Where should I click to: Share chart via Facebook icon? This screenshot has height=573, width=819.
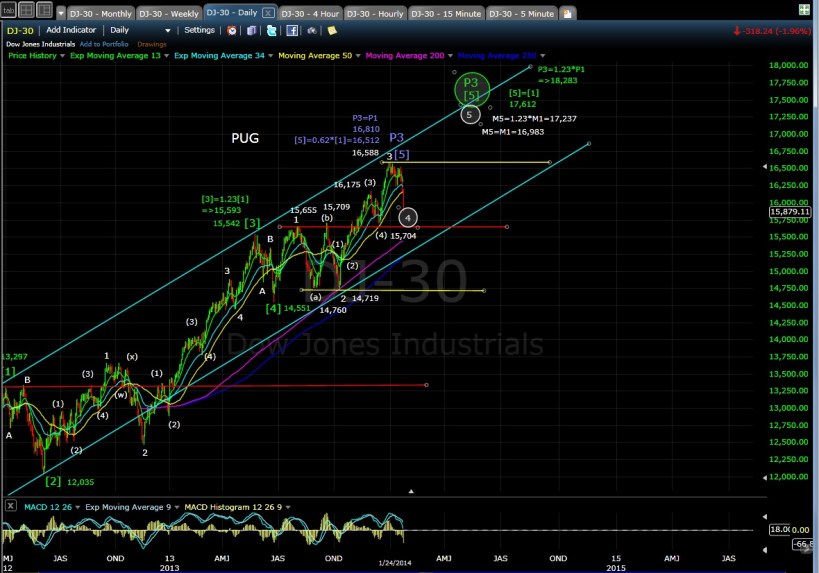click(x=291, y=30)
